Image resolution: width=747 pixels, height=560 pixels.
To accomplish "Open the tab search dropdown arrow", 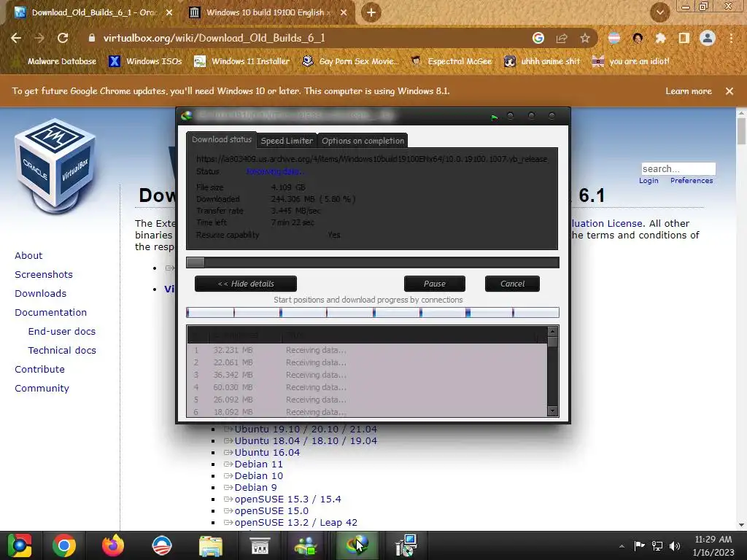I will (660, 13).
